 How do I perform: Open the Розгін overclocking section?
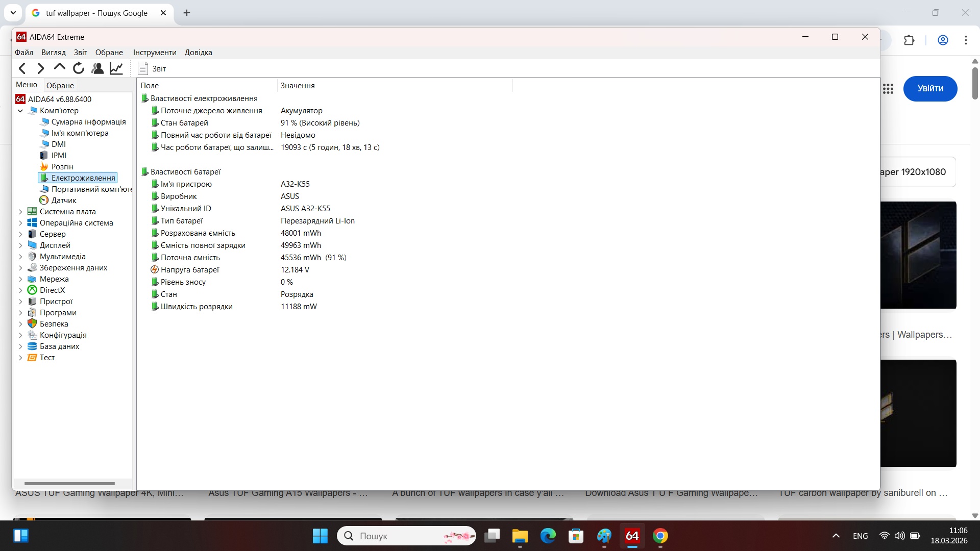tap(62, 166)
